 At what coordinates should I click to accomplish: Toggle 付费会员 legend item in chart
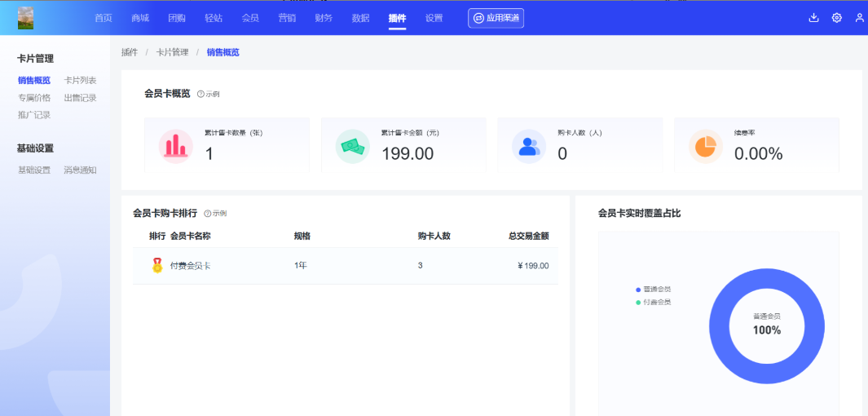click(655, 303)
